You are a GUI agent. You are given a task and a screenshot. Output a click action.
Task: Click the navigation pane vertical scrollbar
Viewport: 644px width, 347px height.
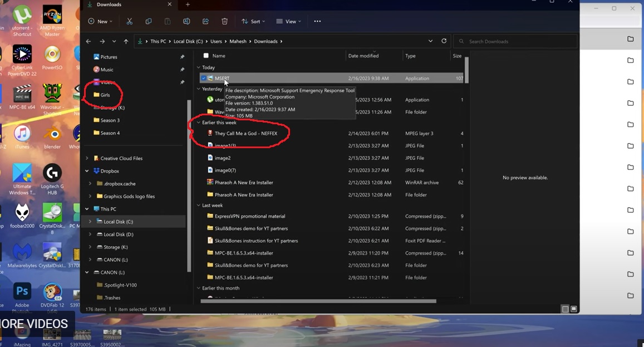coord(189,186)
